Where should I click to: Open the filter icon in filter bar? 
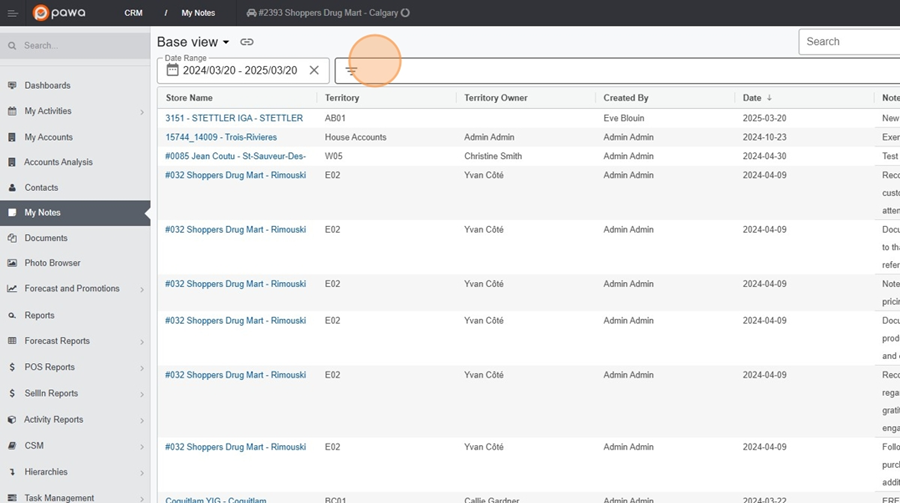click(351, 71)
